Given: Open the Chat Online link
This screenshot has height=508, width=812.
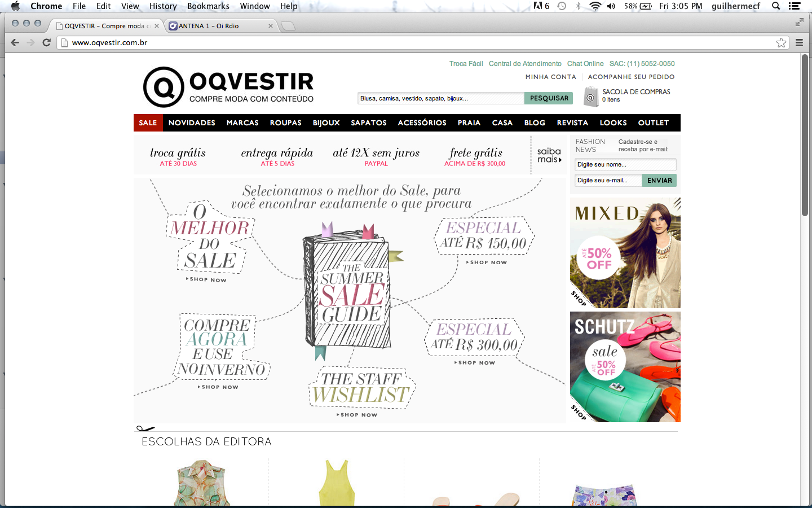Looking at the screenshot, I should (x=585, y=64).
